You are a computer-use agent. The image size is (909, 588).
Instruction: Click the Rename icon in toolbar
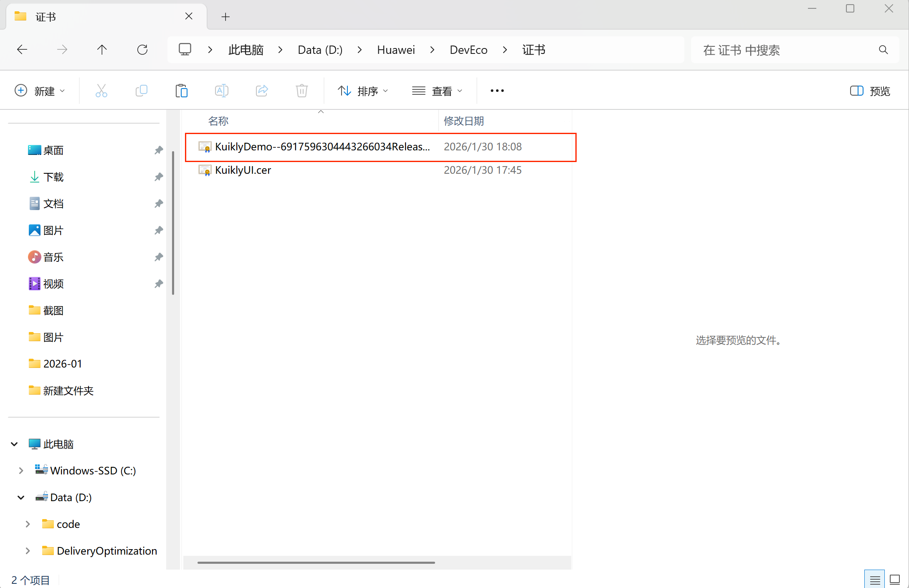click(x=221, y=91)
